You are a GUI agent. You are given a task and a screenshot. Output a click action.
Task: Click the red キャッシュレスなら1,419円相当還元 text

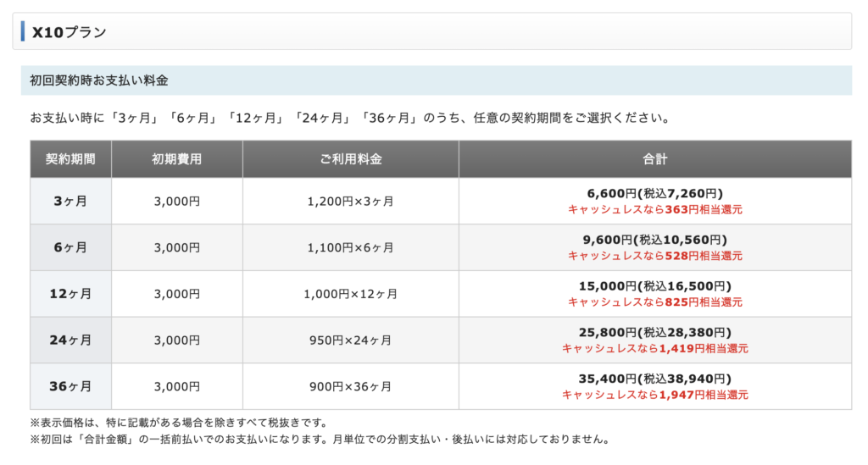655,348
